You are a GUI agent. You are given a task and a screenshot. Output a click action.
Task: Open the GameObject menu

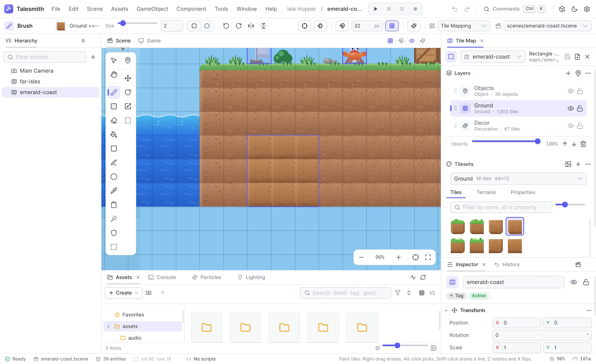(152, 9)
